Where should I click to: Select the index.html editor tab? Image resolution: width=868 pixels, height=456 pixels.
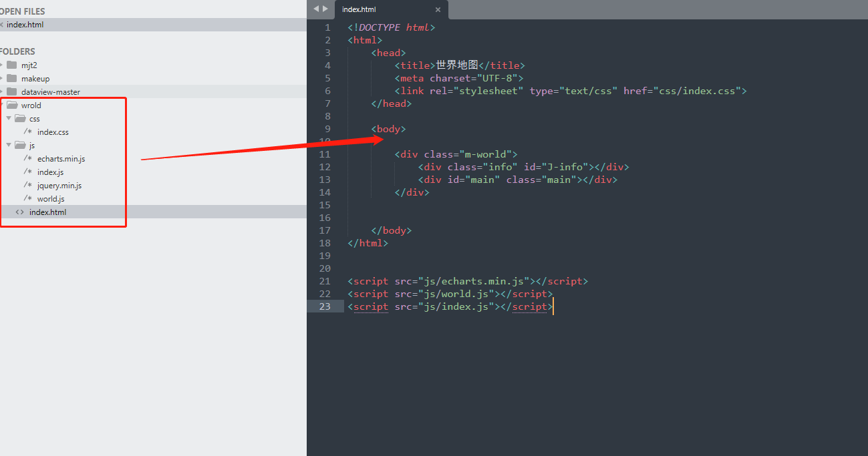click(x=391, y=9)
